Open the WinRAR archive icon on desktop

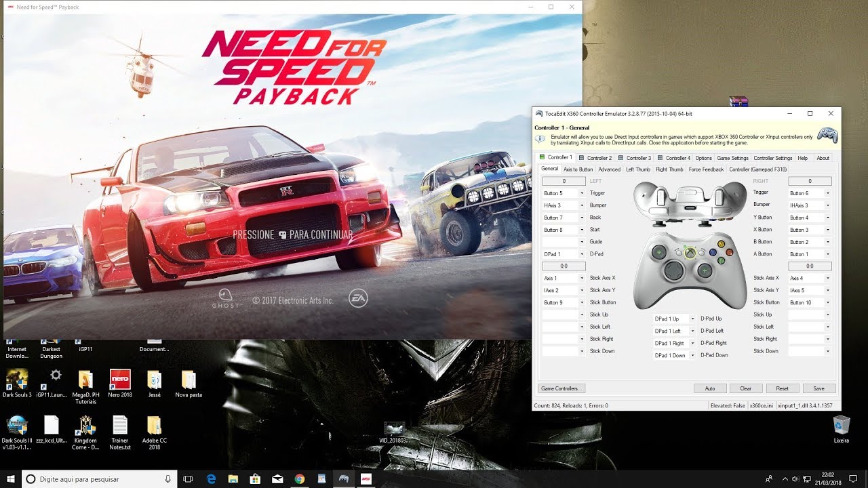738,102
